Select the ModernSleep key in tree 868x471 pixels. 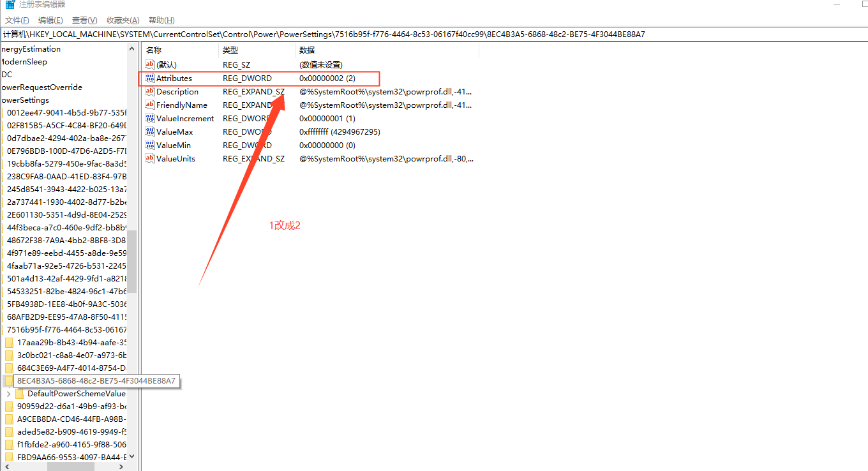tap(24, 62)
